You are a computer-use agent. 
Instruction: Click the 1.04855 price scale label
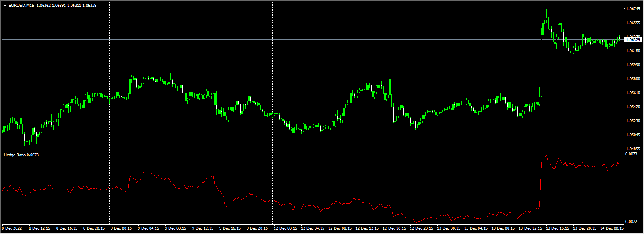(633, 149)
